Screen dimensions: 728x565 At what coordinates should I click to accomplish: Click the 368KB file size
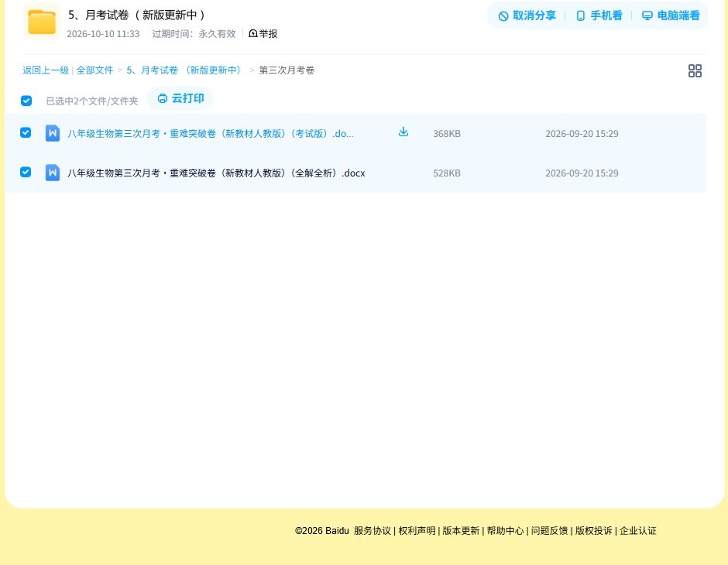point(447,134)
